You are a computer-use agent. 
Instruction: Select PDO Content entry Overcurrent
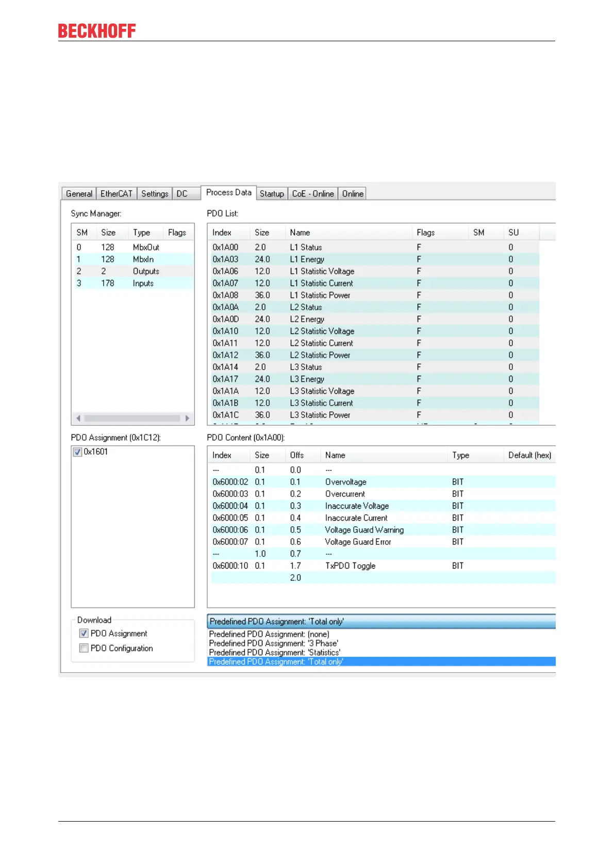click(x=383, y=494)
